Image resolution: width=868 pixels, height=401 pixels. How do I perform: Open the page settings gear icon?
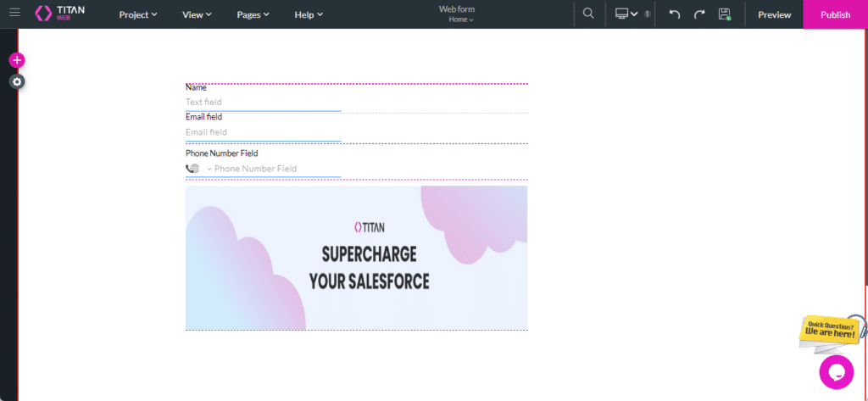click(x=17, y=81)
